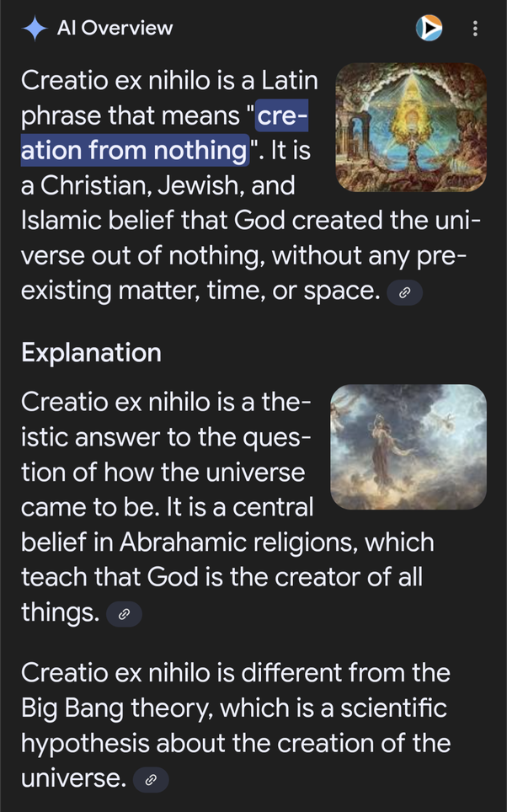Image resolution: width=507 pixels, height=812 pixels.
Task: Click the AI Overview sparkle icon
Action: coord(34,29)
